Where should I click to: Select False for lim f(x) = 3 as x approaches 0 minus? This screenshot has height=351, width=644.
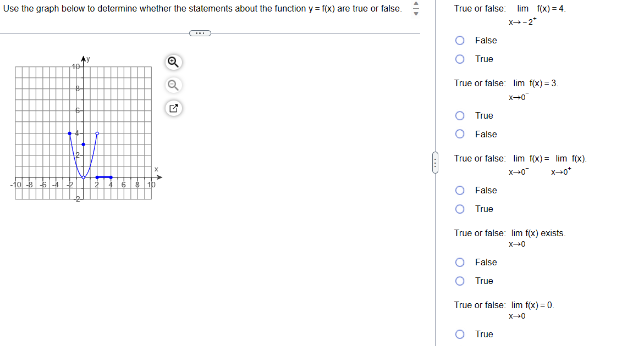(x=460, y=134)
